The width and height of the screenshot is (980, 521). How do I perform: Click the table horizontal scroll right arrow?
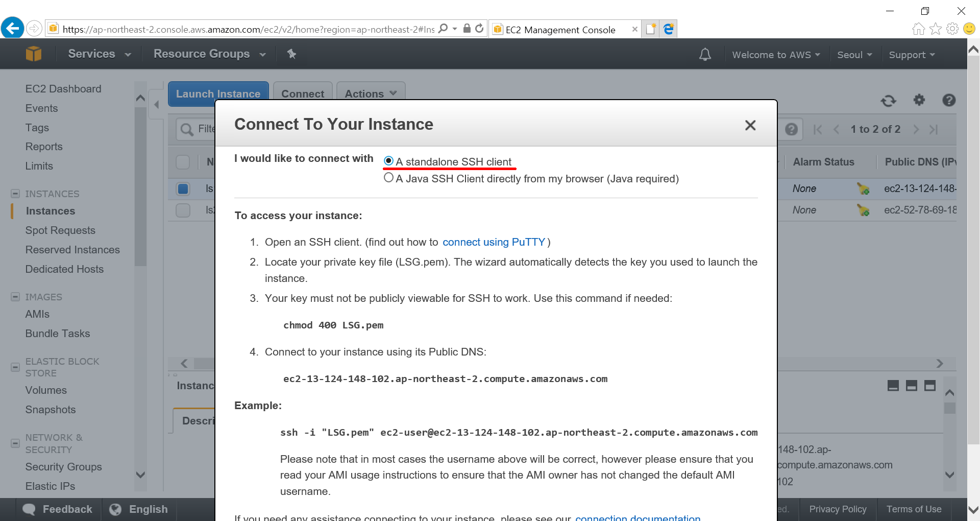click(940, 363)
